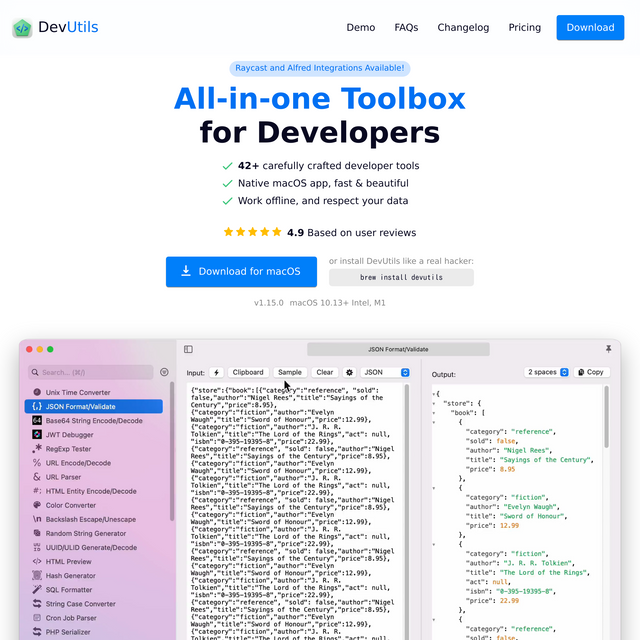Viewport: 640px width, 640px height.
Task: Click the URL Encode/Decode percent icon
Action: (37, 462)
